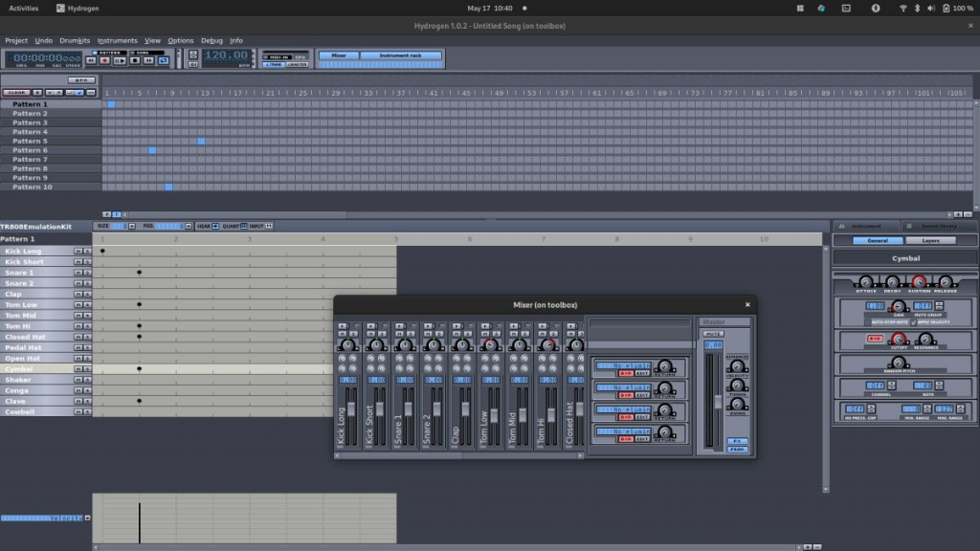Toggle the PEAK button in Mixer master
The height and width of the screenshot is (551, 980).
pos(737,450)
